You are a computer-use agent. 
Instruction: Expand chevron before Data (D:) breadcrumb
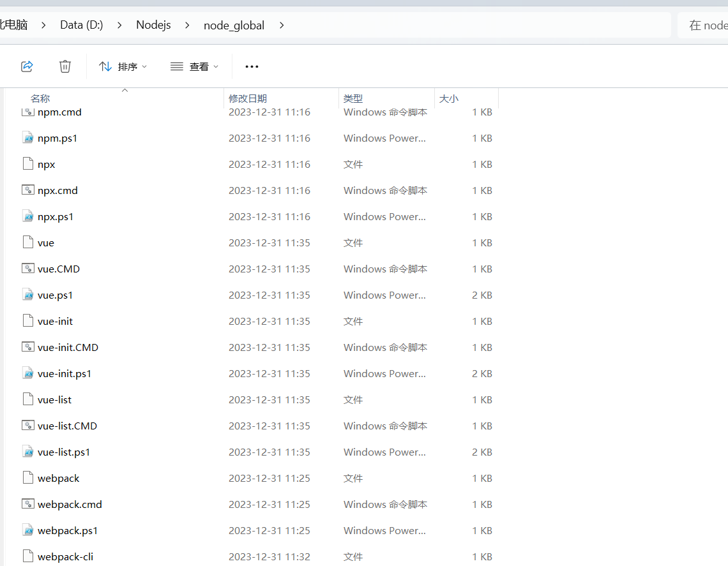tap(43, 25)
